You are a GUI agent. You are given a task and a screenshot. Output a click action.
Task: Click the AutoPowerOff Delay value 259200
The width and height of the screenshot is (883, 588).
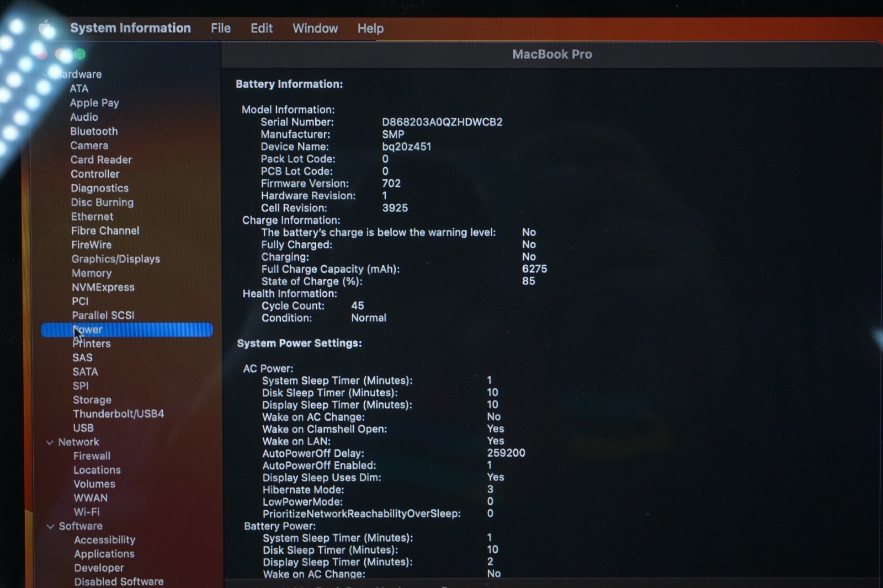tap(506, 453)
